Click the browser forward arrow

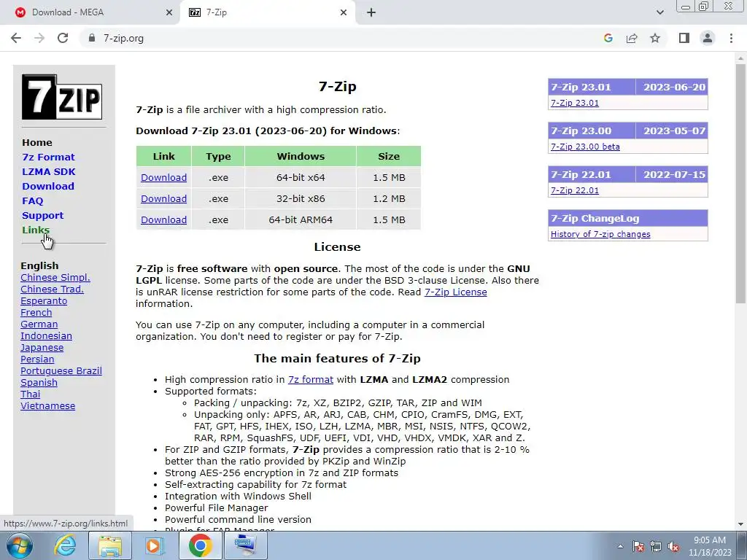tap(39, 38)
